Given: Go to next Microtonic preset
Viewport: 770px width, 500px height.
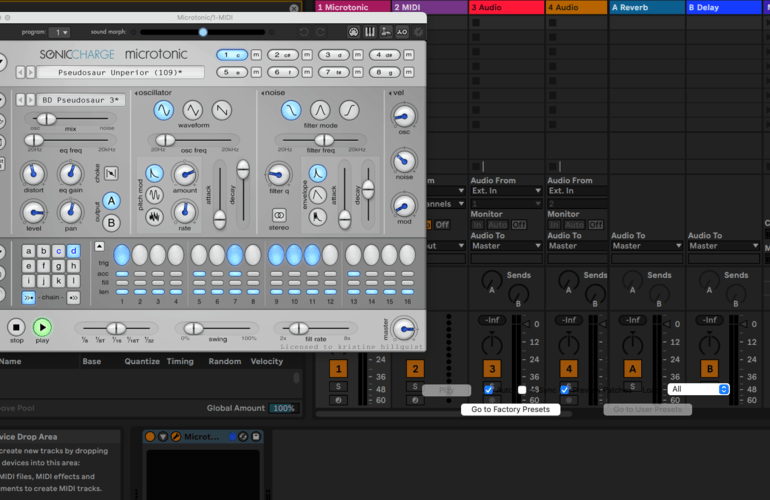Looking at the screenshot, I should (30, 72).
